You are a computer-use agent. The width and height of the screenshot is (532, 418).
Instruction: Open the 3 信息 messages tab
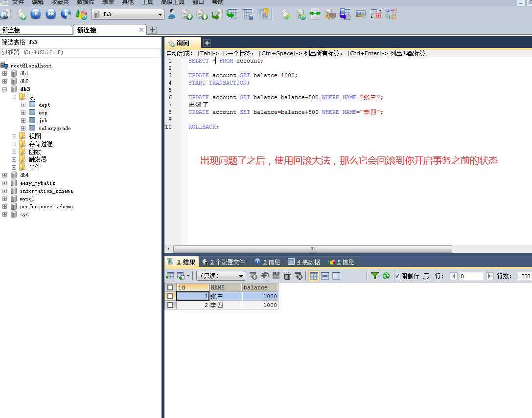pyautogui.click(x=268, y=262)
